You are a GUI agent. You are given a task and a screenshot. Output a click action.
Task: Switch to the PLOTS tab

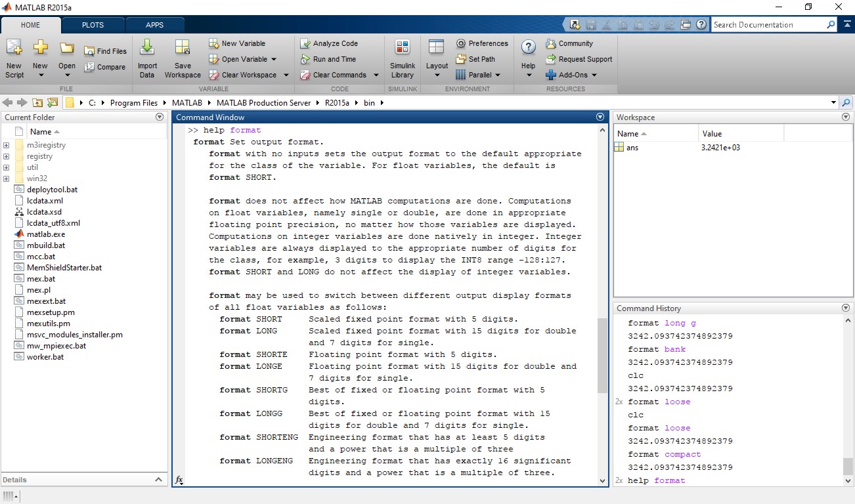tap(93, 25)
